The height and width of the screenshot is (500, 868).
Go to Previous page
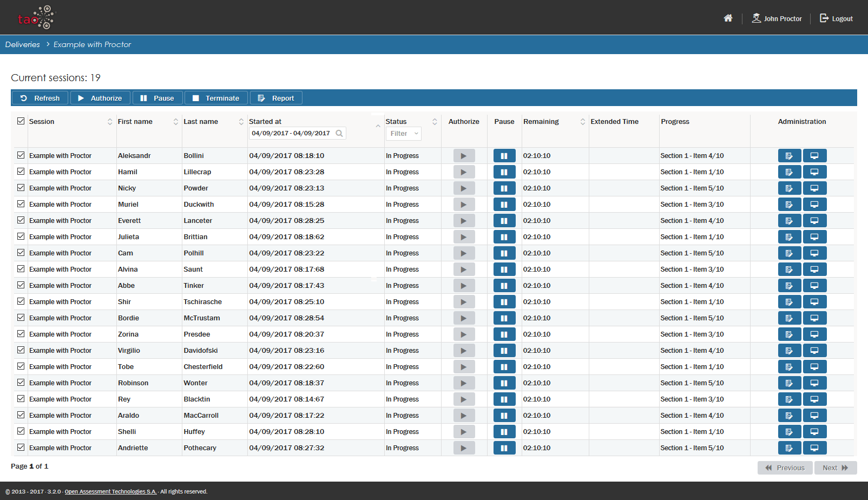(x=785, y=468)
